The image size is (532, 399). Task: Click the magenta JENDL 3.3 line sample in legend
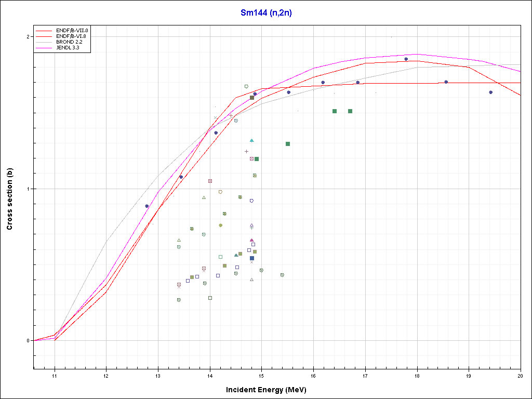coord(44,48)
